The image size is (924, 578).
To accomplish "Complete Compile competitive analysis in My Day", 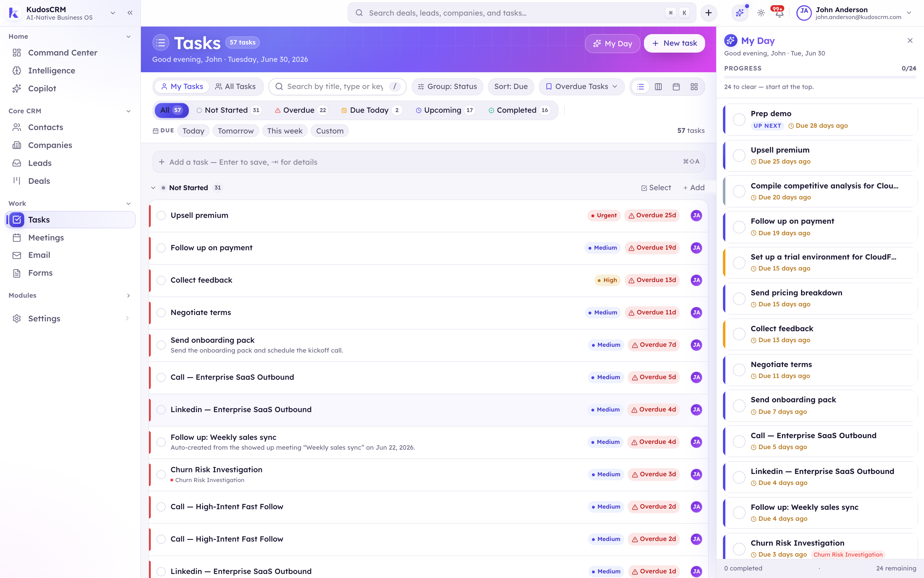I will (739, 192).
